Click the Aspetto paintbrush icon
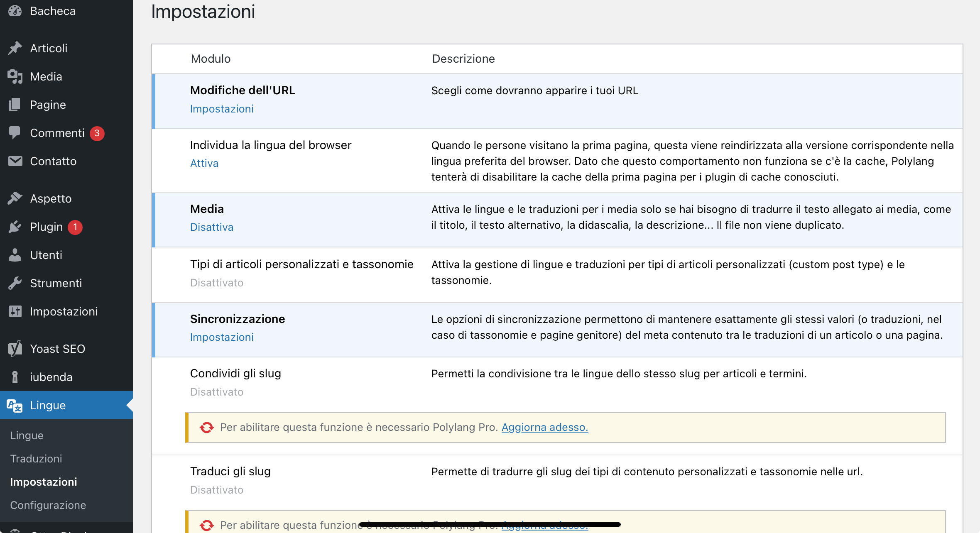The height and width of the screenshot is (533, 980). [x=15, y=198]
